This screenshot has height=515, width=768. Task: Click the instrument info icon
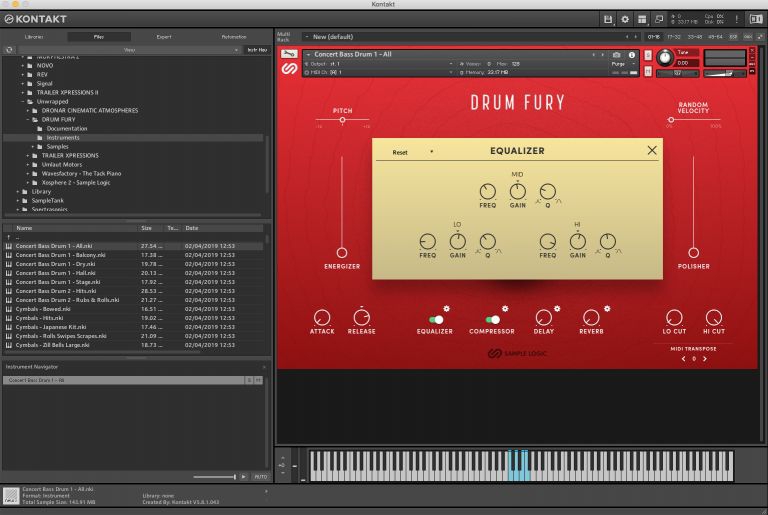tap(632, 55)
